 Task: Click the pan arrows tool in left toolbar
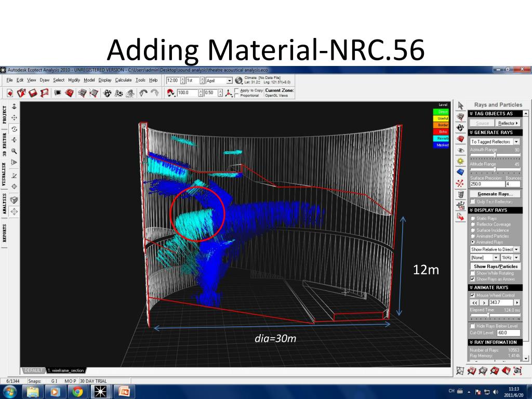[x=14, y=118]
